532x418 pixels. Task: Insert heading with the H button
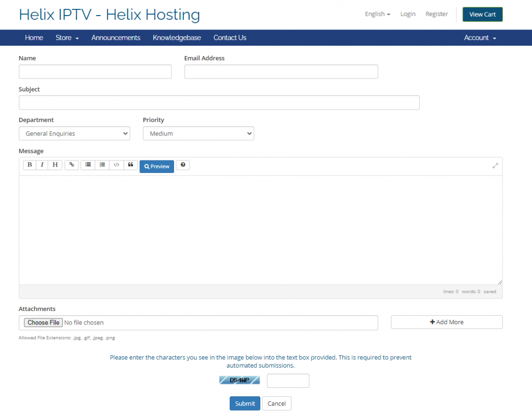point(55,165)
